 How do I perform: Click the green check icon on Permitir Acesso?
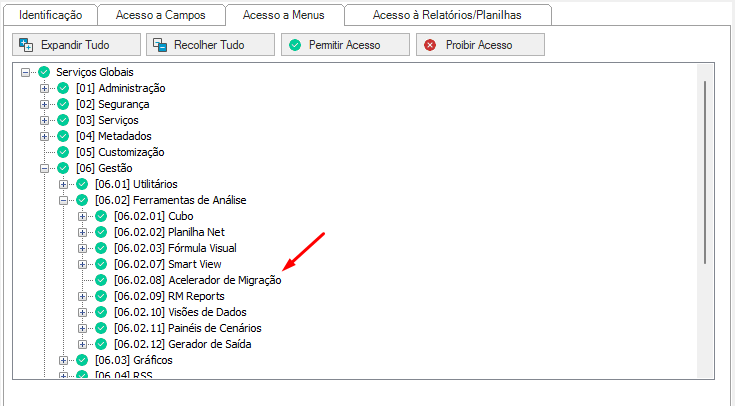[295, 45]
